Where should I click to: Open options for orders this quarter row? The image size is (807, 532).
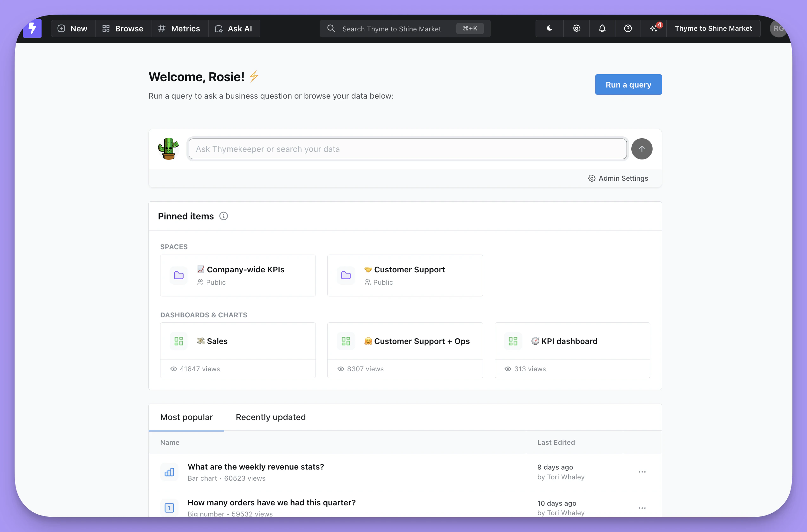(x=642, y=508)
